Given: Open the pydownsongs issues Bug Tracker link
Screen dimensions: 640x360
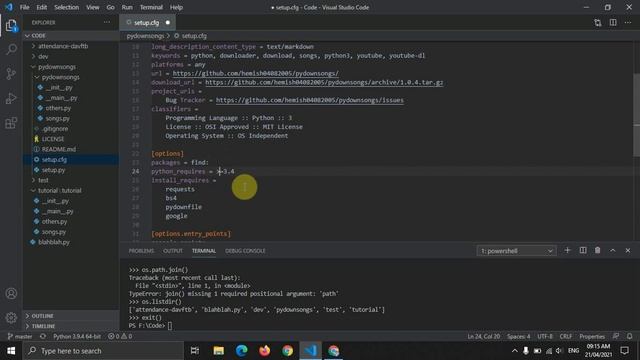Looking at the screenshot, I should [x=310, y=100].
